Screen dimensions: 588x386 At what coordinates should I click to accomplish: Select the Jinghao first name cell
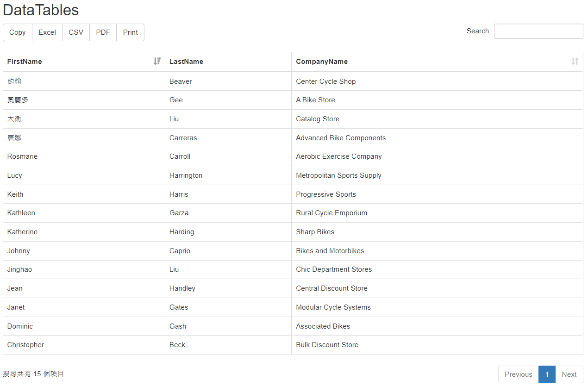coord(19,269)
